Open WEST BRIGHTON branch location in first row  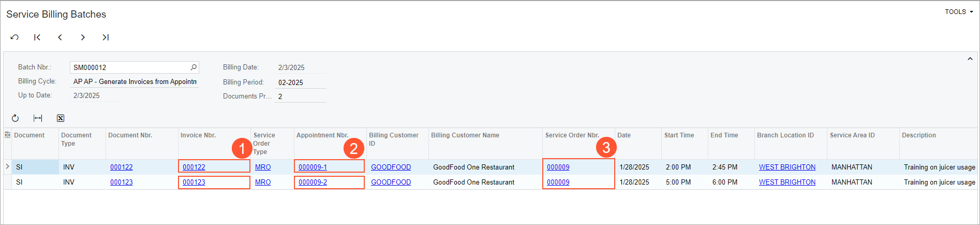pos(786,167)
